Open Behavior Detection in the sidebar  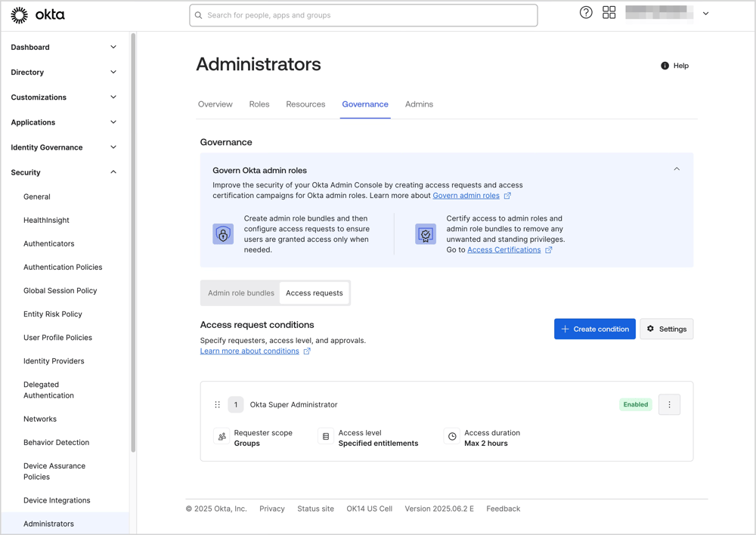point(57,443)
